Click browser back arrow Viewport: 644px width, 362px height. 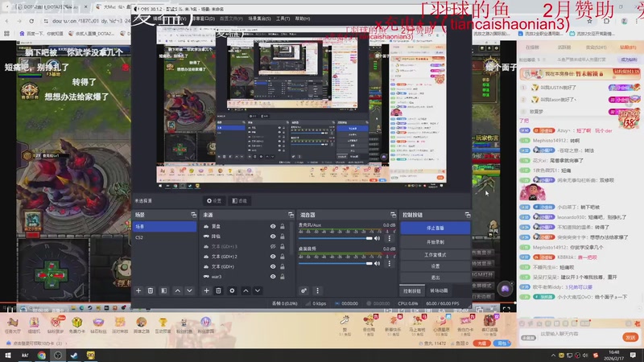tap(7, 21)
